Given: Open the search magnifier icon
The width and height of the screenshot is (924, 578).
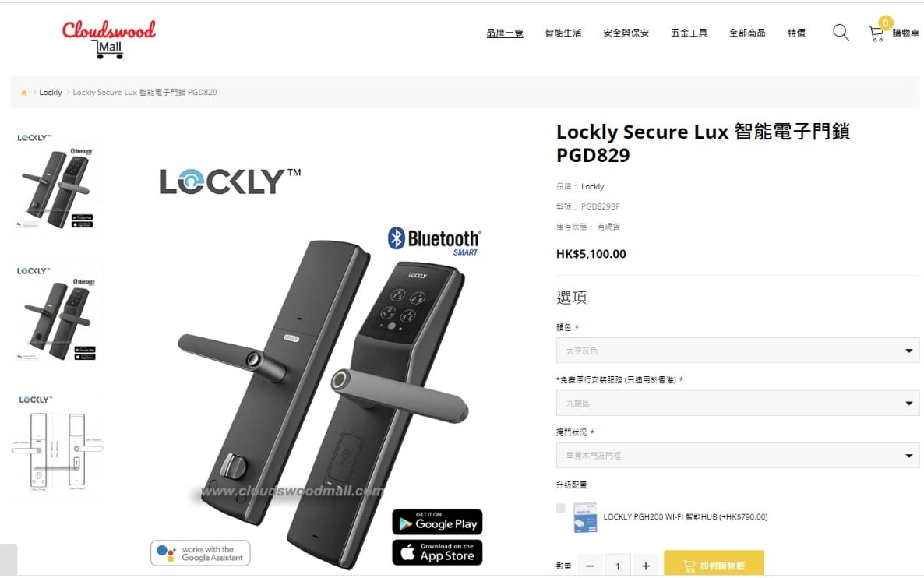Looking at the screenshot, I should point(841,33).
